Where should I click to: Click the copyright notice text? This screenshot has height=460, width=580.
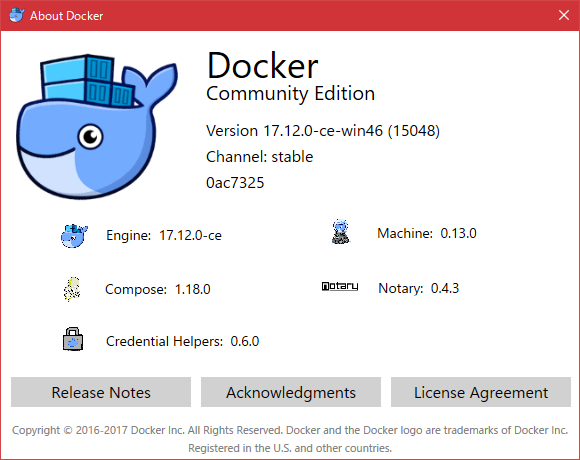pyautogui.click(x=290, y=439)
